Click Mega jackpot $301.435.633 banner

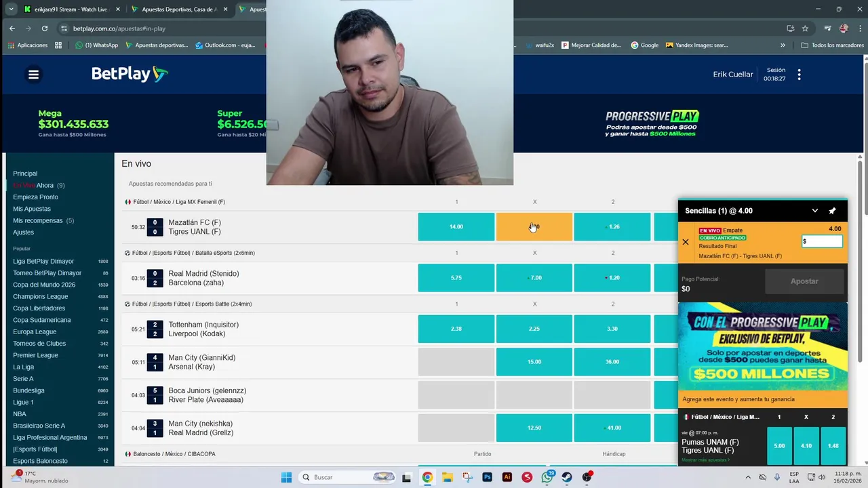tap(73, 123)
